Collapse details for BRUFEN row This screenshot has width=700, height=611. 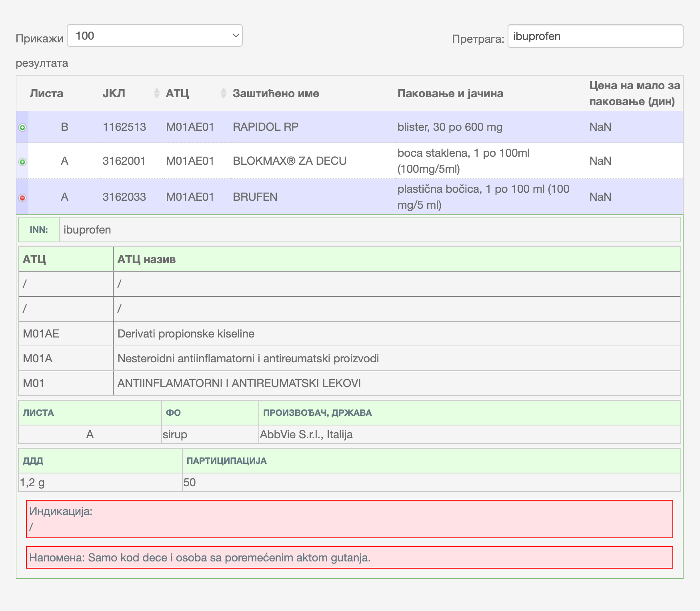tap(22, 198)
